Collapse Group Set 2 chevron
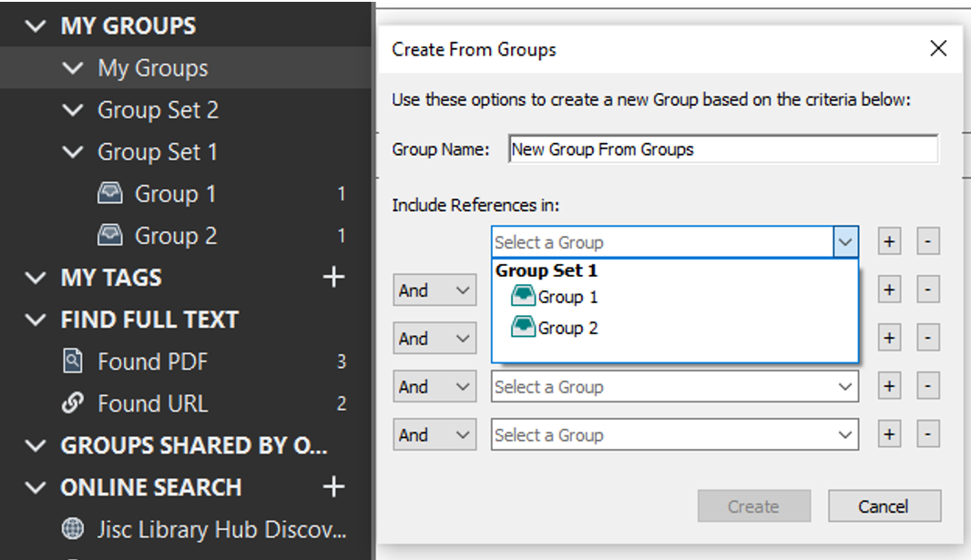Screen dimensions: 971x560 [73, 110]
